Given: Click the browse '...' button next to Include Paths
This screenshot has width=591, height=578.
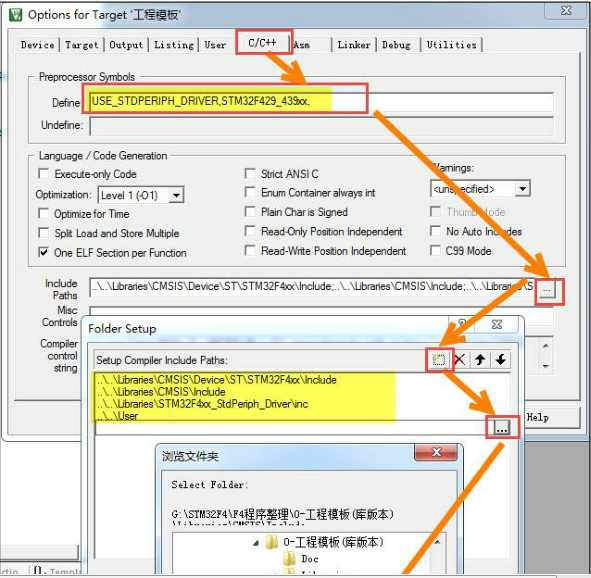Looking at the screenshot, I should [x=547, y=291].
